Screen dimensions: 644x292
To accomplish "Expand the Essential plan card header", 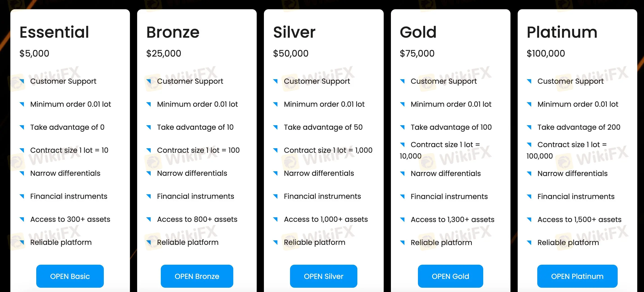I will (x=54, y=32).
